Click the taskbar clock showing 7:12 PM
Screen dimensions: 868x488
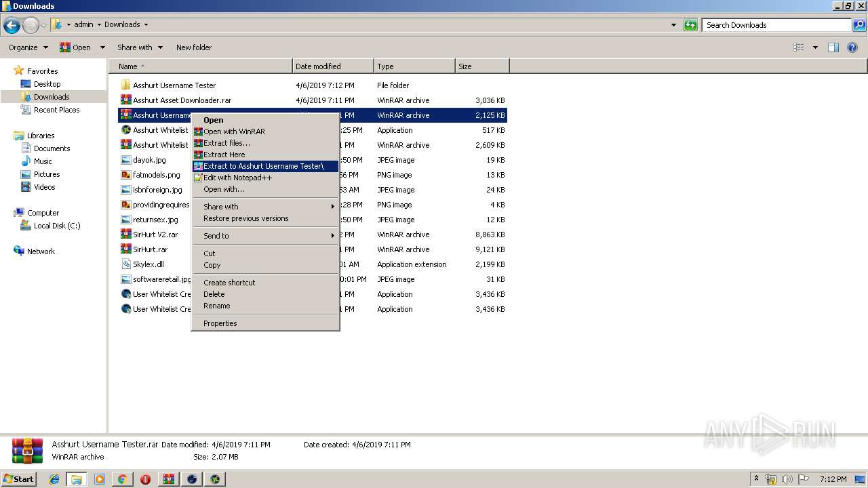click(833, 479)
